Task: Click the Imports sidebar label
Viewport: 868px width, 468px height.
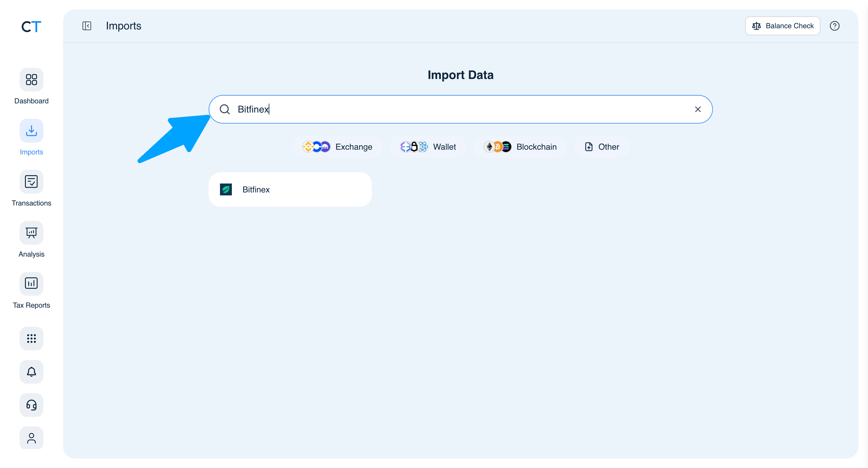Action: click(31, 152)
